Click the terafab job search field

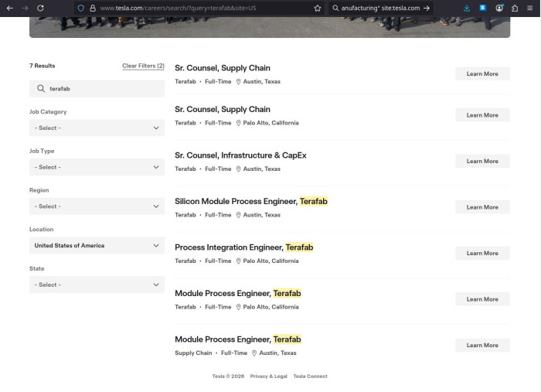pyautogui.click(x=100, y=89)
